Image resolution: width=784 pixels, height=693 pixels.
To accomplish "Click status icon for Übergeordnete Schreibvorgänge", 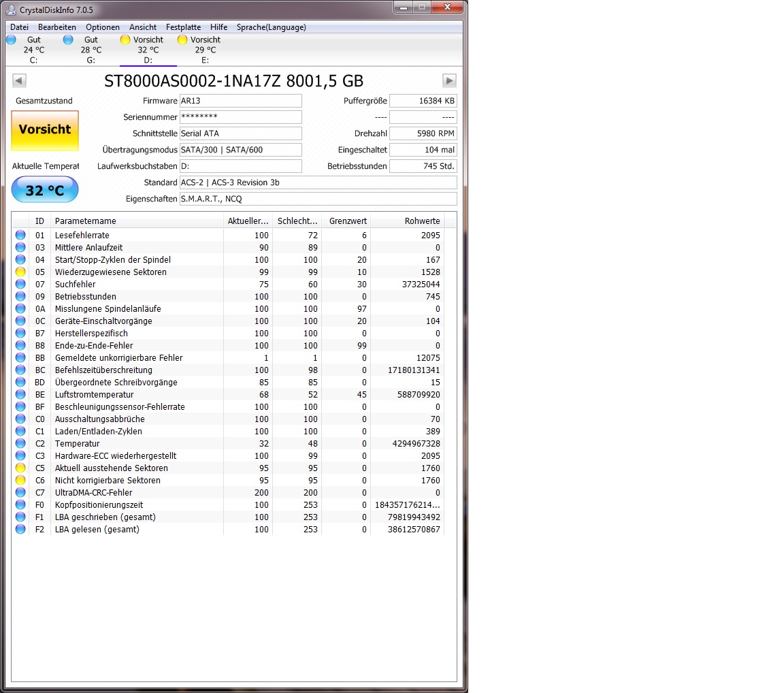I will point(20,382).
